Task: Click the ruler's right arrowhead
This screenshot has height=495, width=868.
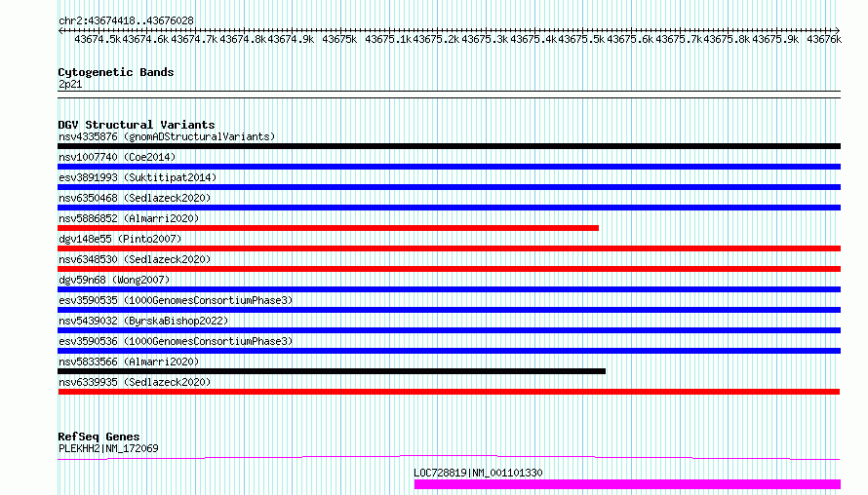Action: pos(837,31)
